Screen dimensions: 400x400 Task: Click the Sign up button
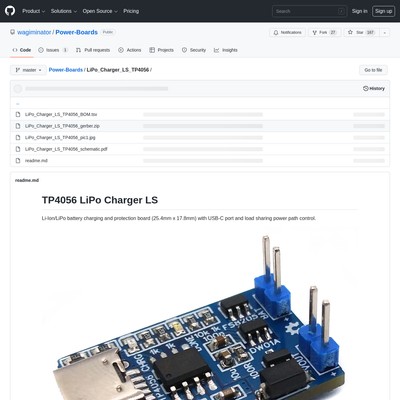(x=383, y=11)
